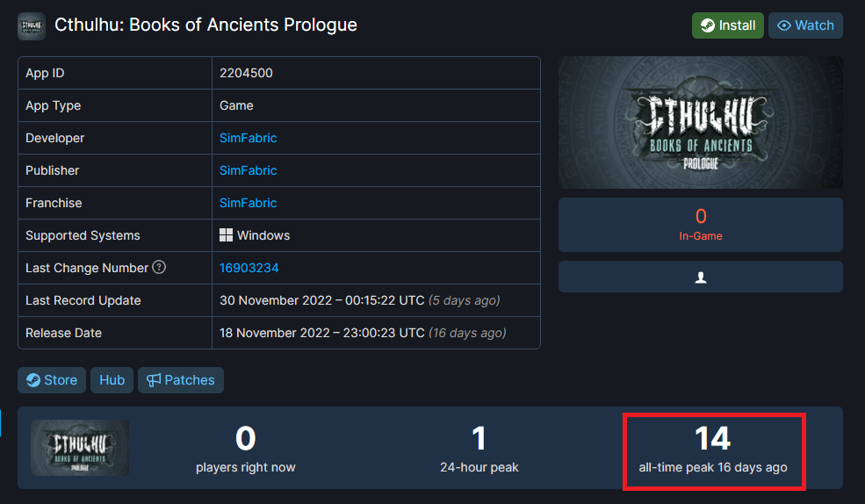This screenshot has width=865, height=504.
Task: Open the Store page button
Action: pyautogui.click(x=52, y=380)
